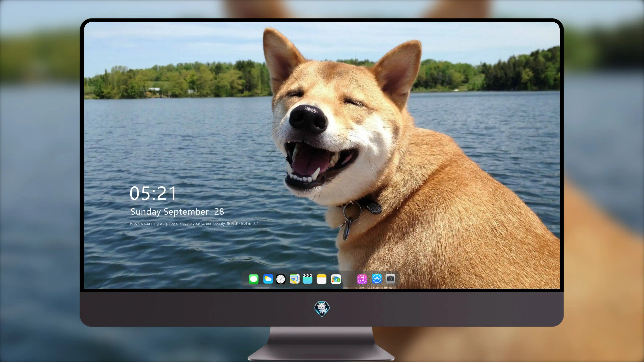Image resolution: width=644 pixels, height=362 pixels.
Task: Open the blue App Store icon
Action: [377, 279]
